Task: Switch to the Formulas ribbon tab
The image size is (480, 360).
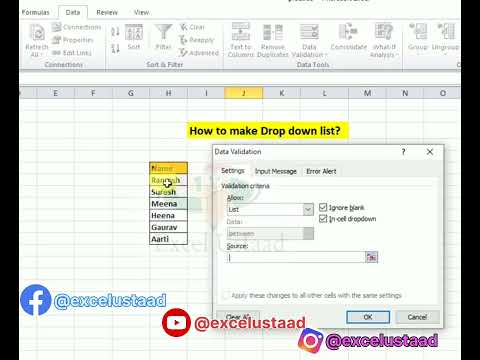Action: [35, 12]
